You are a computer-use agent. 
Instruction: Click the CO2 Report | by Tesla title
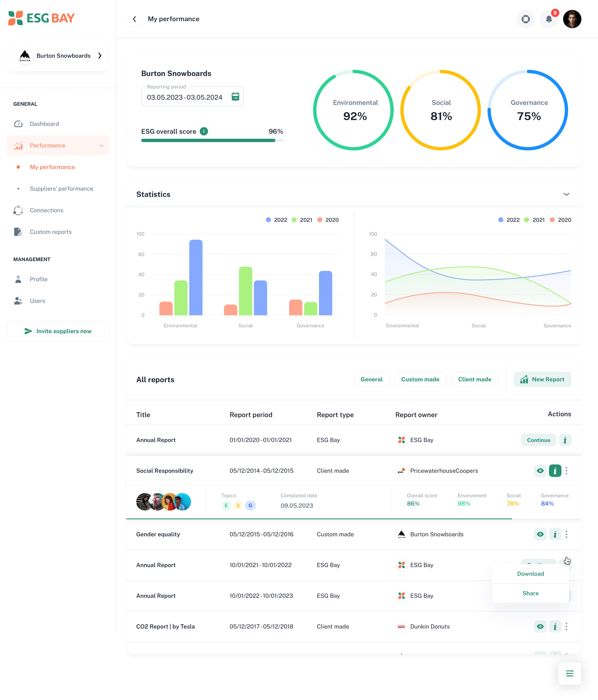pyautogui.click(x=165, y=626)
